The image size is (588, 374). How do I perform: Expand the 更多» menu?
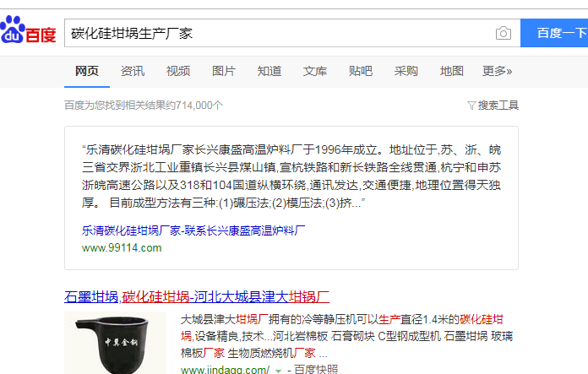[x=498, y=71]
